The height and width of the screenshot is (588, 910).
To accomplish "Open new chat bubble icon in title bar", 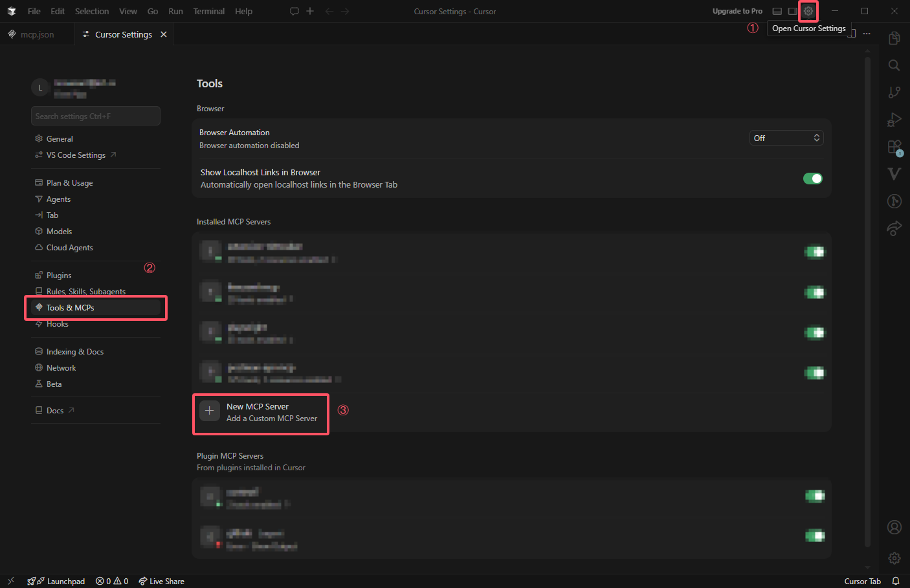I will coord(294,11).
